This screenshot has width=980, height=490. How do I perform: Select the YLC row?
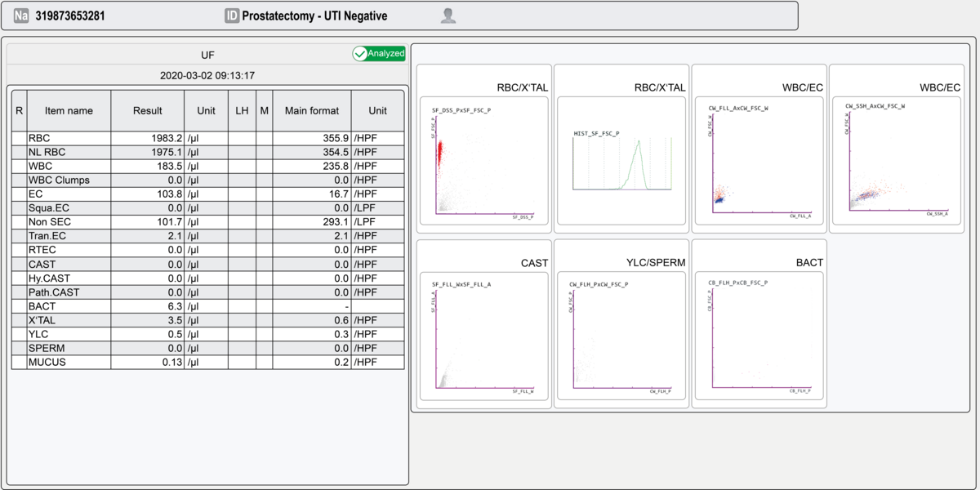207,334
